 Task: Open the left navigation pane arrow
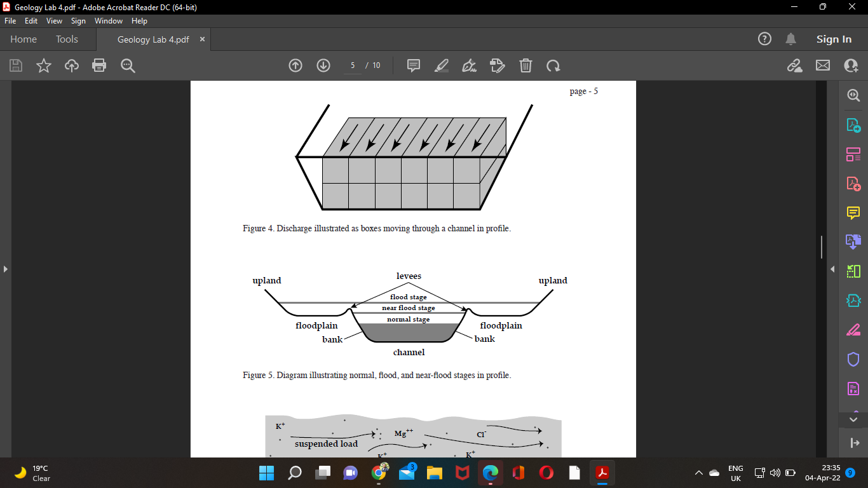[x=5, y=269]
